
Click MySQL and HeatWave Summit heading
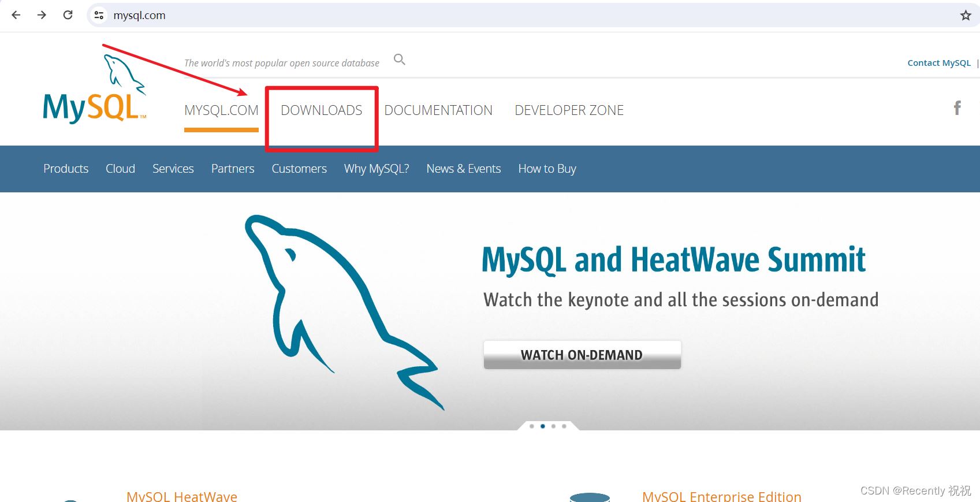coord(673,259)
